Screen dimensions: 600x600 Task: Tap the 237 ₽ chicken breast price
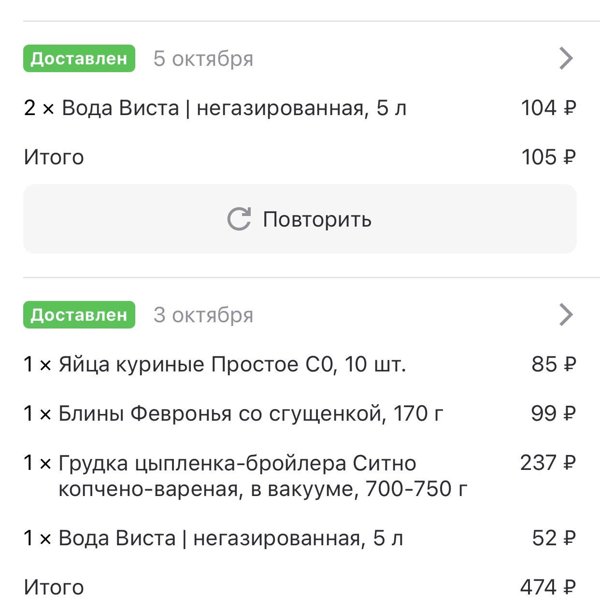(x=548, y=463)
